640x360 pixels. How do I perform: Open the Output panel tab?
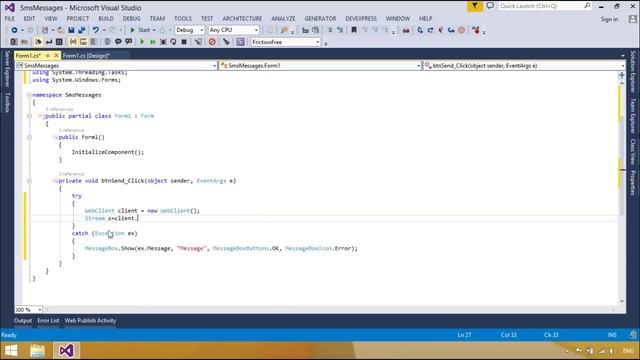[23, 321]
